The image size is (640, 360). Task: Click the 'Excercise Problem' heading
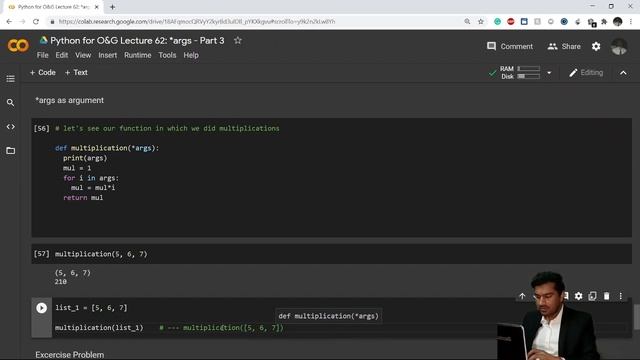pos(69,355)
